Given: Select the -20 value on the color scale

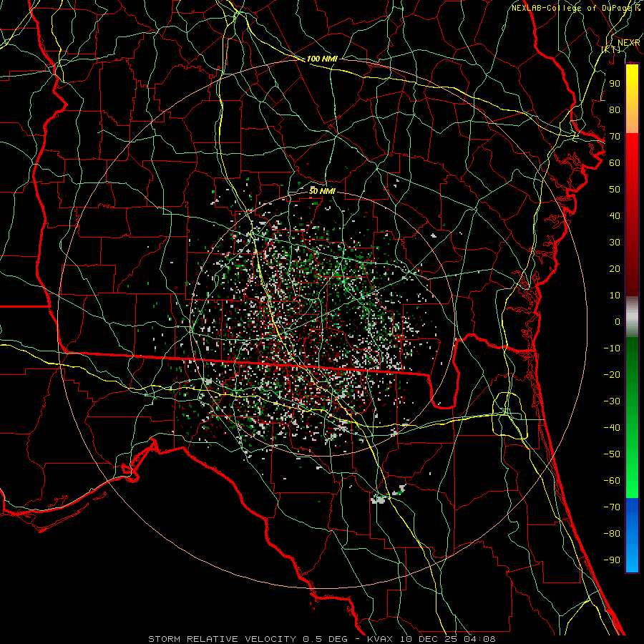Looking at the screenshot, I should tap(612, 374).
